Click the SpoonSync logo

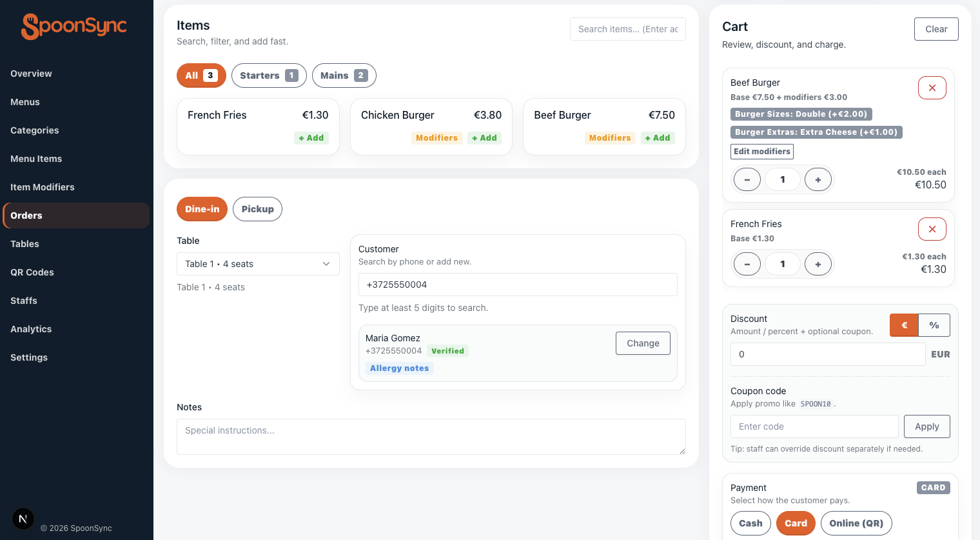[x=73, y=26]
